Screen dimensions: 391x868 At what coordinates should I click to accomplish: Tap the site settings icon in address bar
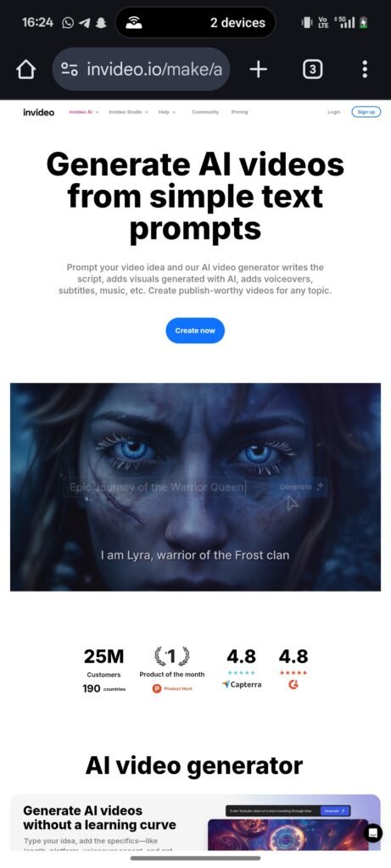point(70,70)
